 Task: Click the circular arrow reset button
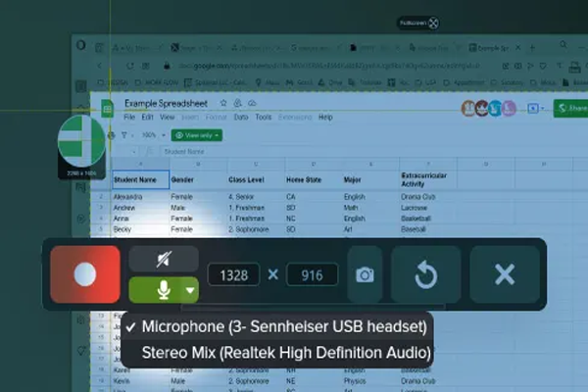coord(425,274)
